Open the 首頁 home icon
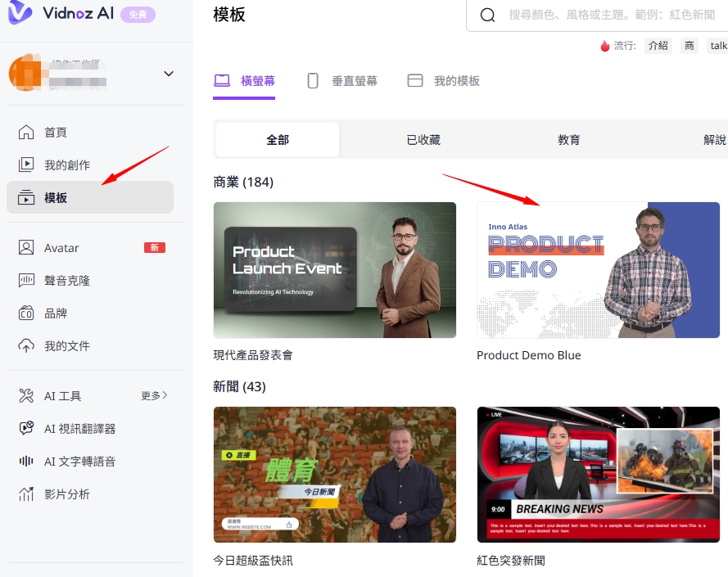 click(26, 133)
